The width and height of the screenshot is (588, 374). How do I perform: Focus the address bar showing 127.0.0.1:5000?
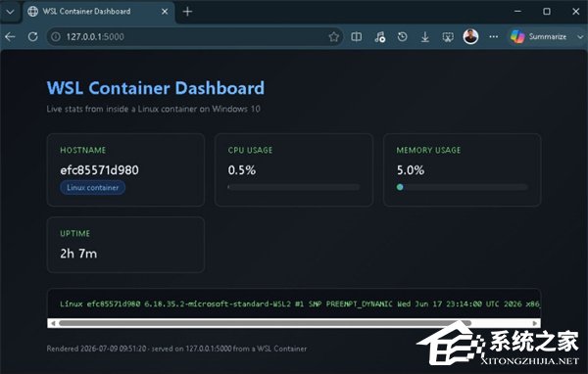[x=195, y=37]
